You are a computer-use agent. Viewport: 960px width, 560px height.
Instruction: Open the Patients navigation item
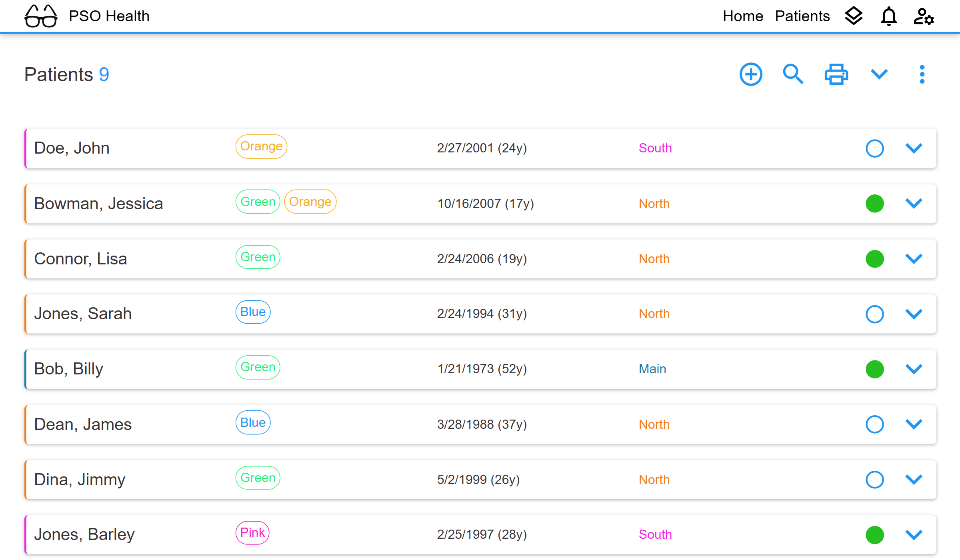point(802,16)
